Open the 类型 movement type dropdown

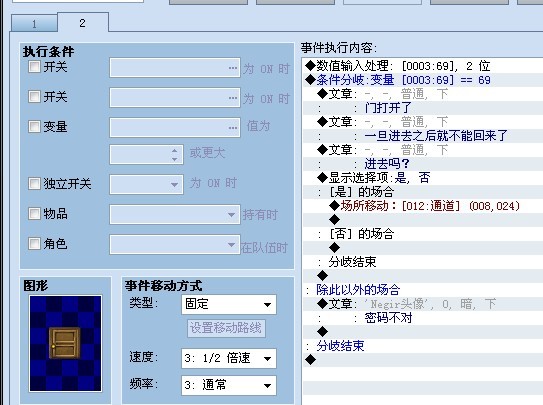tap(229, 305)
